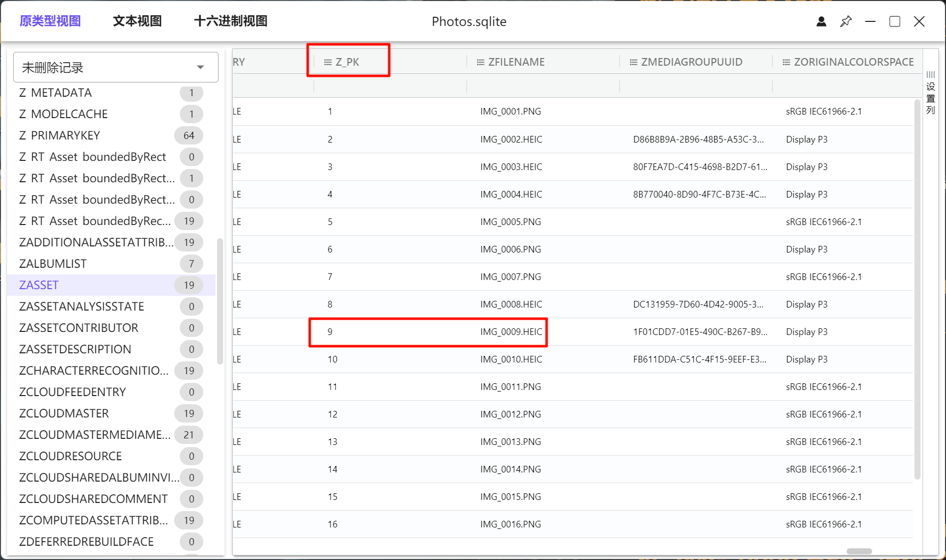Select the 原类型视图 tab
Image resolution: width=946 pixels, height=560 pixels.
tap(50, 21)
